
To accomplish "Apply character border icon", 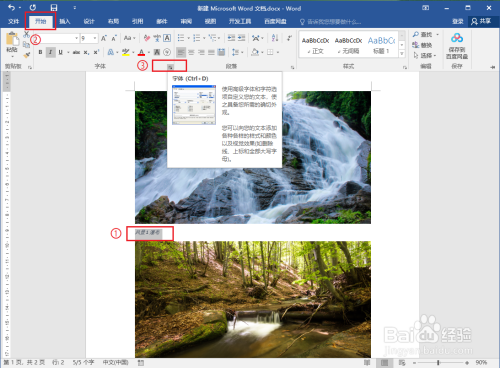I will click(x=167, y=38).
